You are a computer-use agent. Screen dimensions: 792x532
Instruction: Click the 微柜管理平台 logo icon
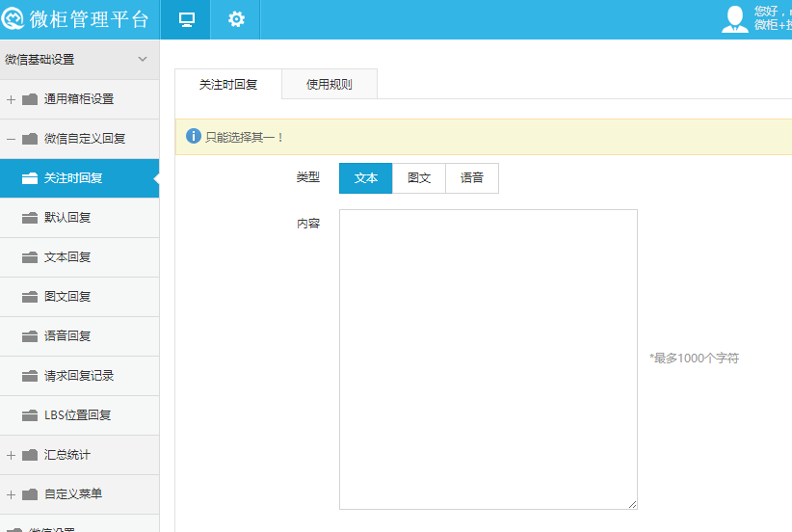pos(13,19)
